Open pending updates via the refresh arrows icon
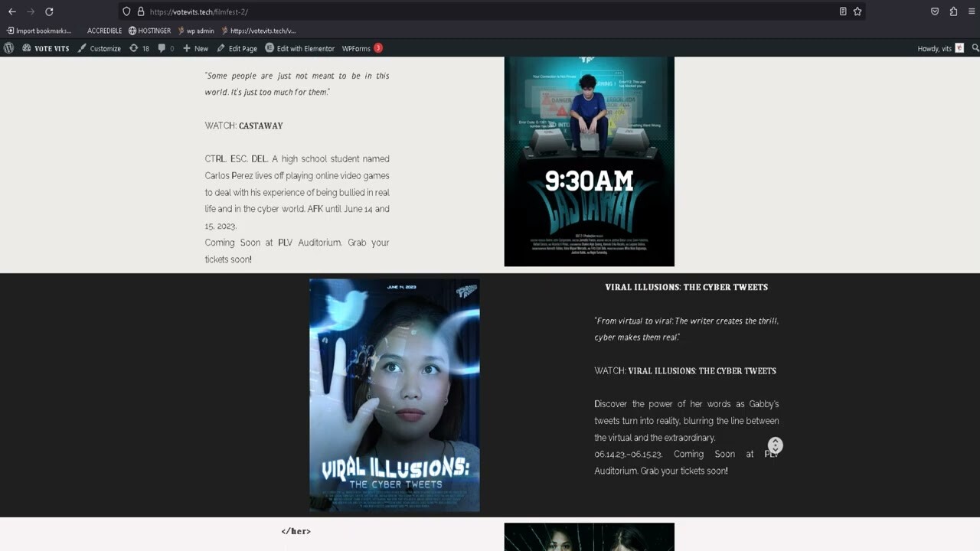This screenshot has height=551, width=980. [134, 48]
